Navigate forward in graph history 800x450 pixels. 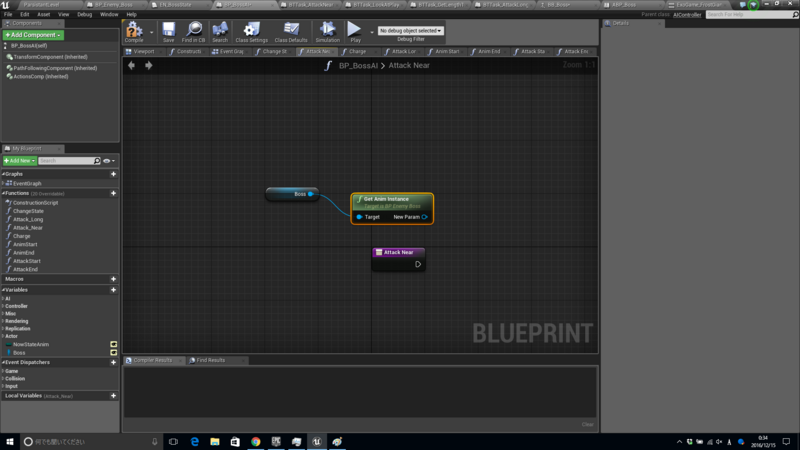tap(148, 65)
